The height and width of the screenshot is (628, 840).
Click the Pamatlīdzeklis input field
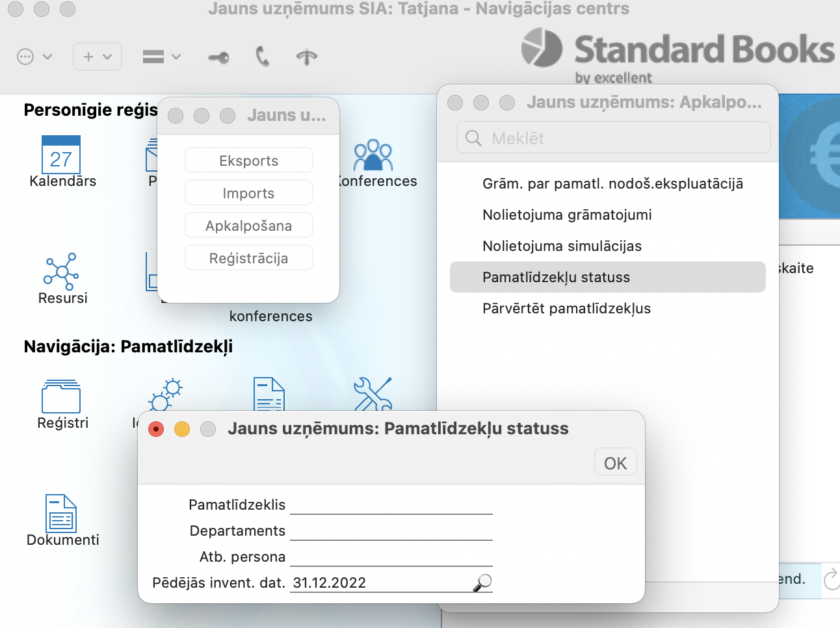click(x=391, y=505)
